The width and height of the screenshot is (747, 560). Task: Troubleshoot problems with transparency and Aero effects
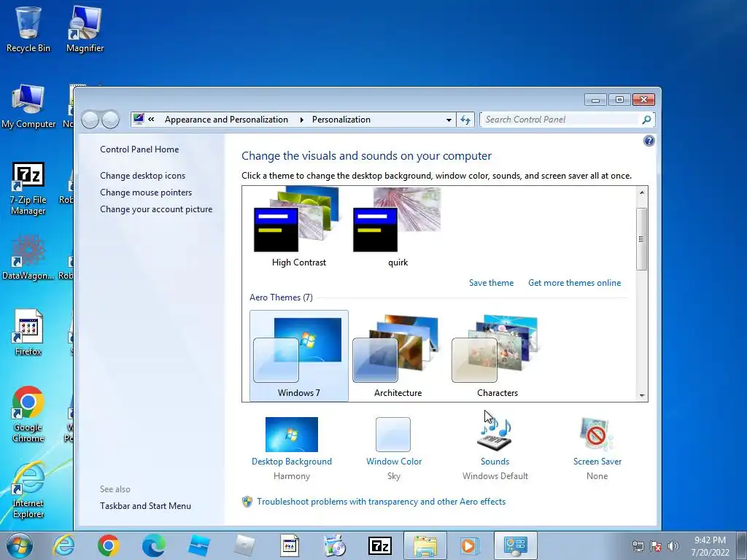[x=381, y=502]
